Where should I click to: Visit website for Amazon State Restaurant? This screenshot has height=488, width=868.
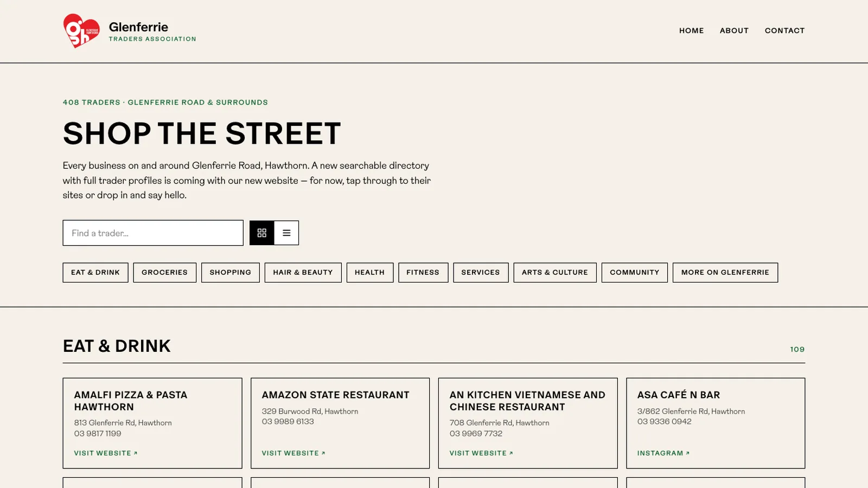(x=293, y=453)
